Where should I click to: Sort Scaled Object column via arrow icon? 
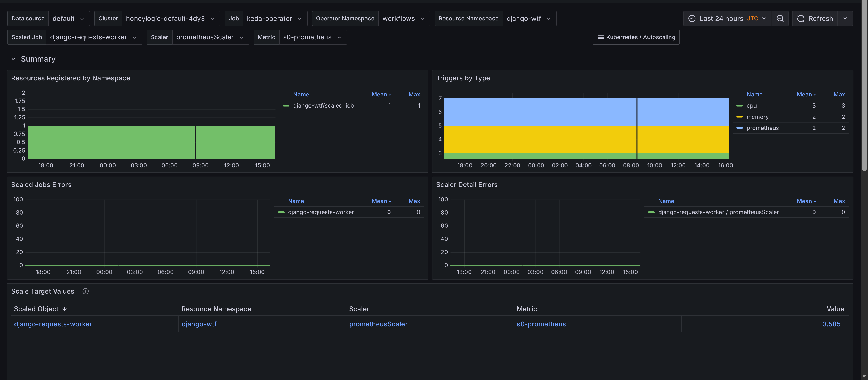[65, 309]
